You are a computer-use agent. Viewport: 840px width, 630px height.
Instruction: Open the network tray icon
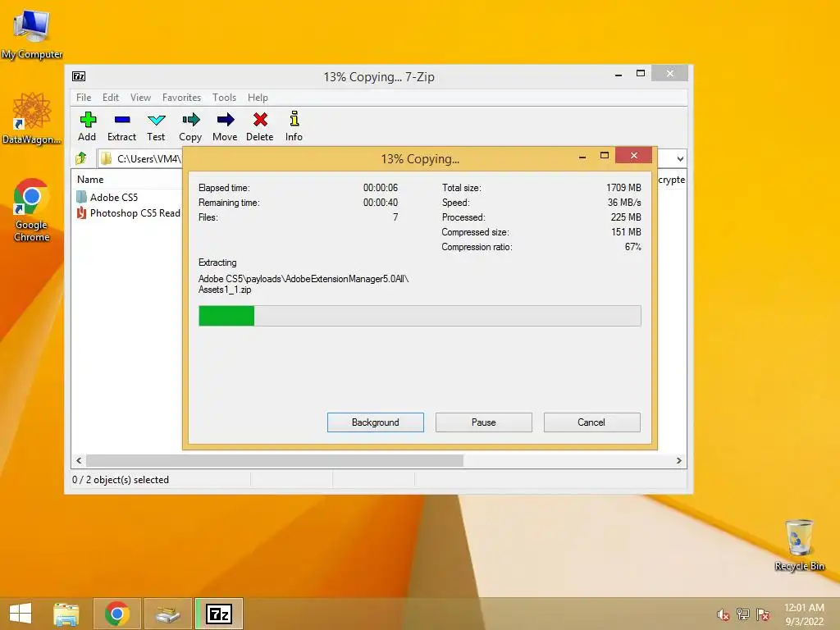743,614
